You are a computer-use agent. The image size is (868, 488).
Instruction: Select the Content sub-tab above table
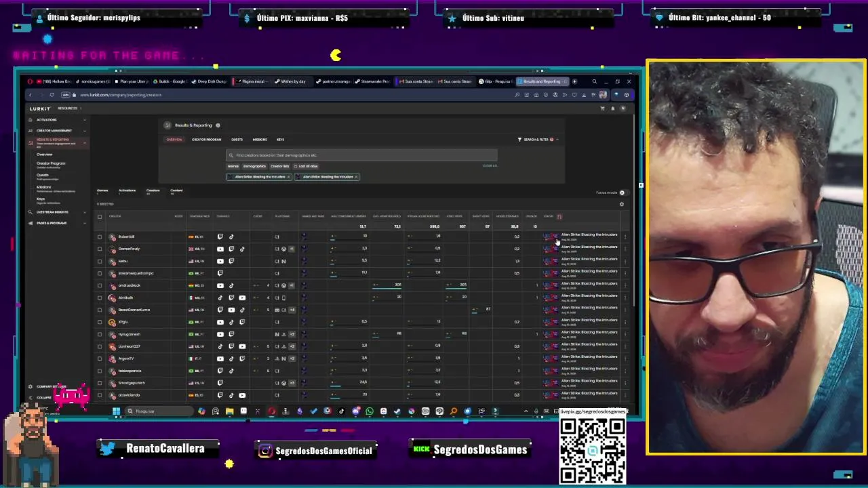[176, 191]
